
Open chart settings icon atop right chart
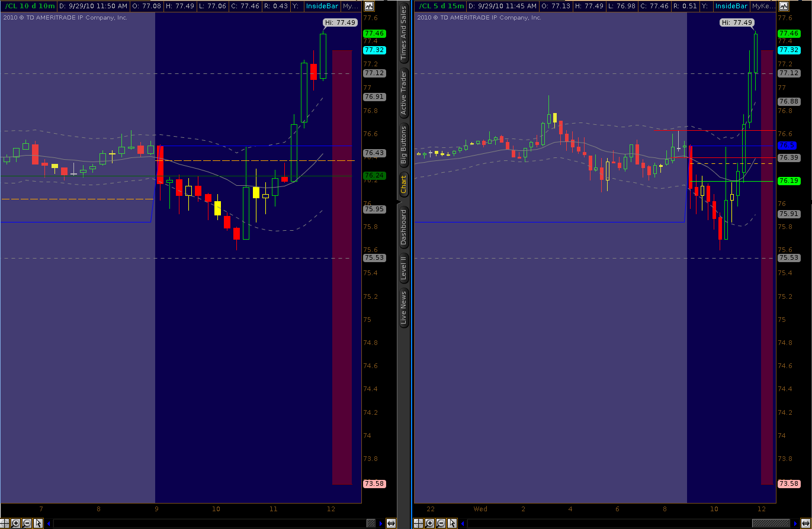click(784, 6)
